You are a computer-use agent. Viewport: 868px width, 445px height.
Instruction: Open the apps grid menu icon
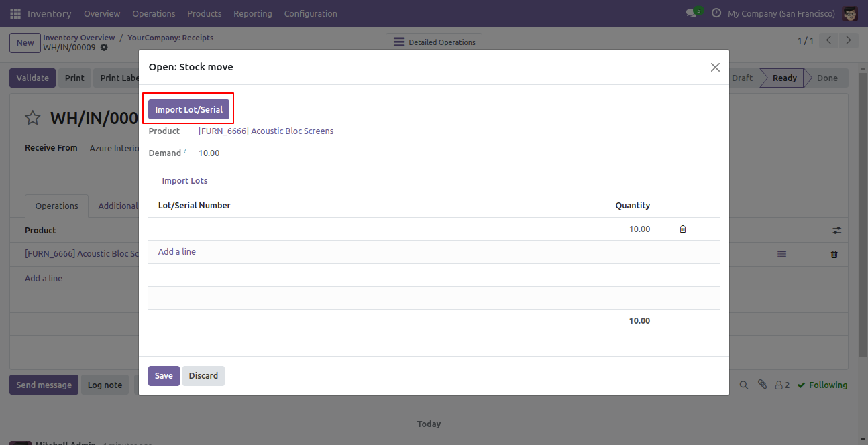pos(15,13)
